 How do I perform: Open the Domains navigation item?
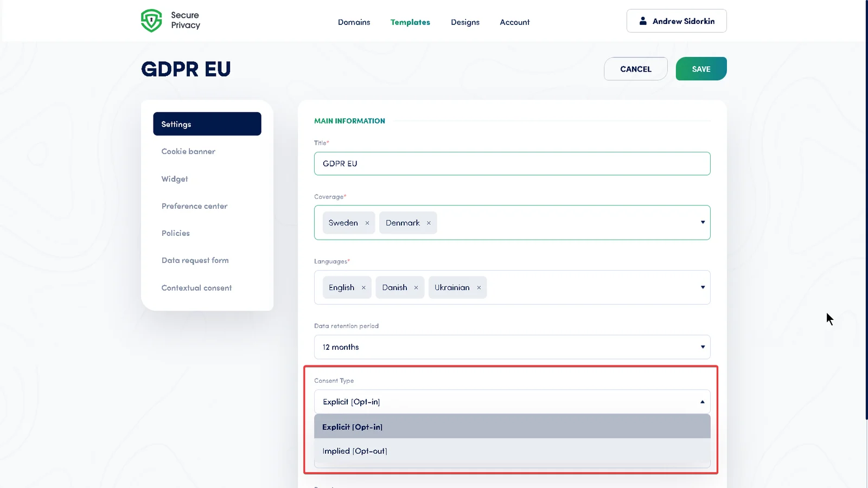pyautogui.click(x=354, y=22)
